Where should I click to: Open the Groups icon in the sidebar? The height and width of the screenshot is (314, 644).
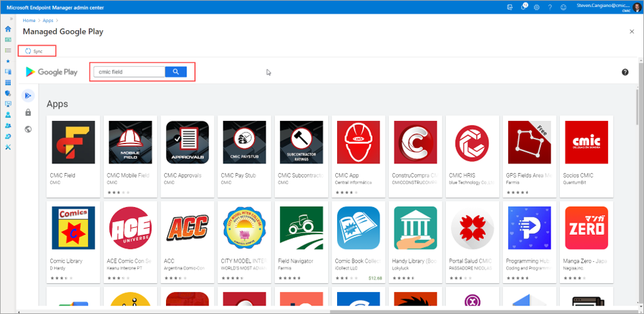(x=8, y=125)
